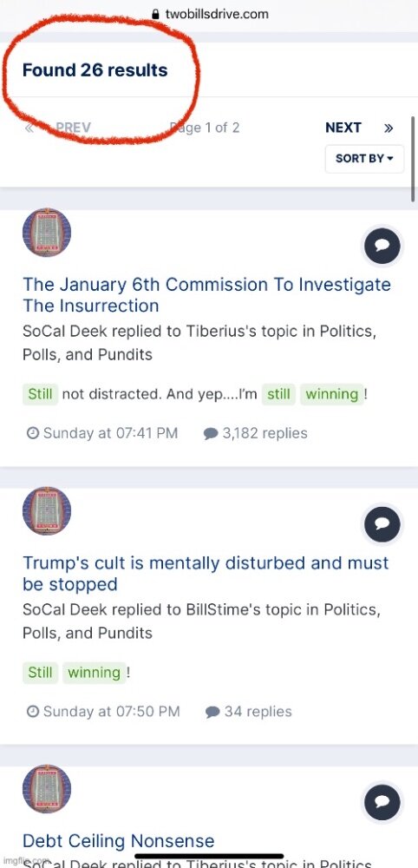Click comment bubble icon on January 6th result
The width and height of the screenshot is (418, 868).
[x=382, y=245]
